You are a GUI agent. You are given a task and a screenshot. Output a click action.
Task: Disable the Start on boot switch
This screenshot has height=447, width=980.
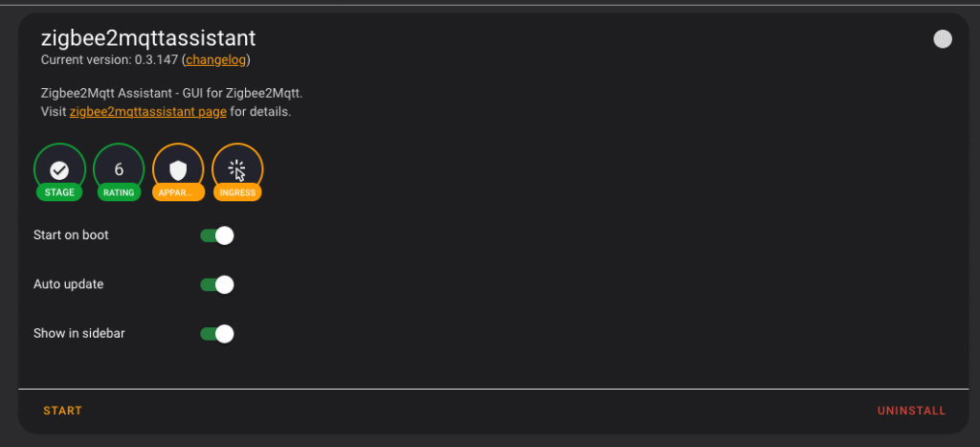point(217,235)
